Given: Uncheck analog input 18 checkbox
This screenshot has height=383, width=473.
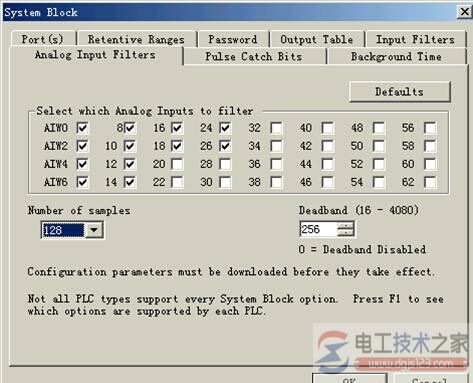Looking at the screenshot, I should pos(177,146).
